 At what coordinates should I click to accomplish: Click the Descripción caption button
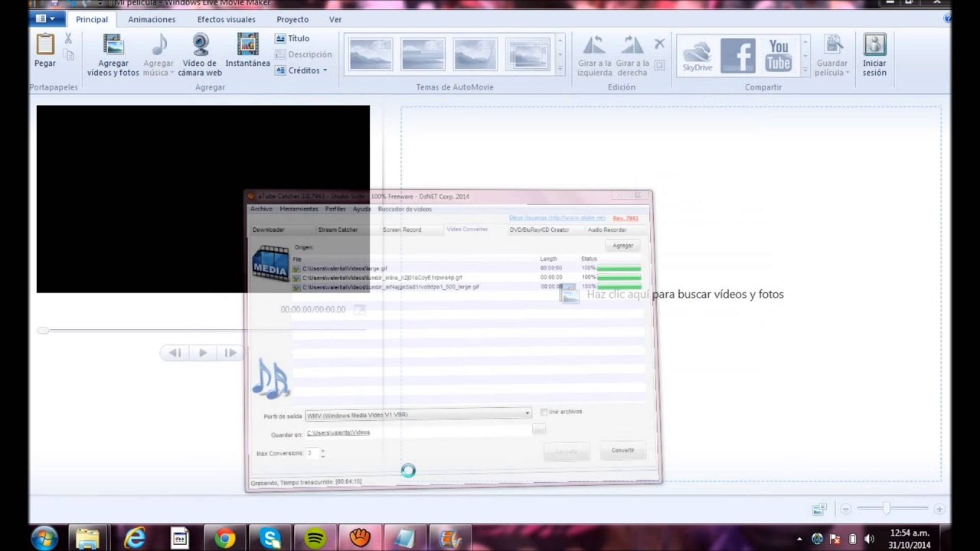point(304,54)
